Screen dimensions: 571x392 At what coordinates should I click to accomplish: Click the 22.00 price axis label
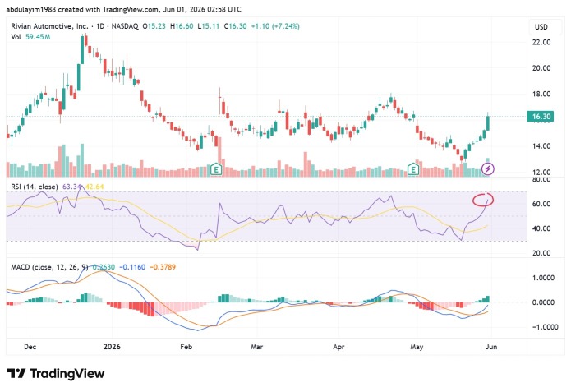point(541,42)
